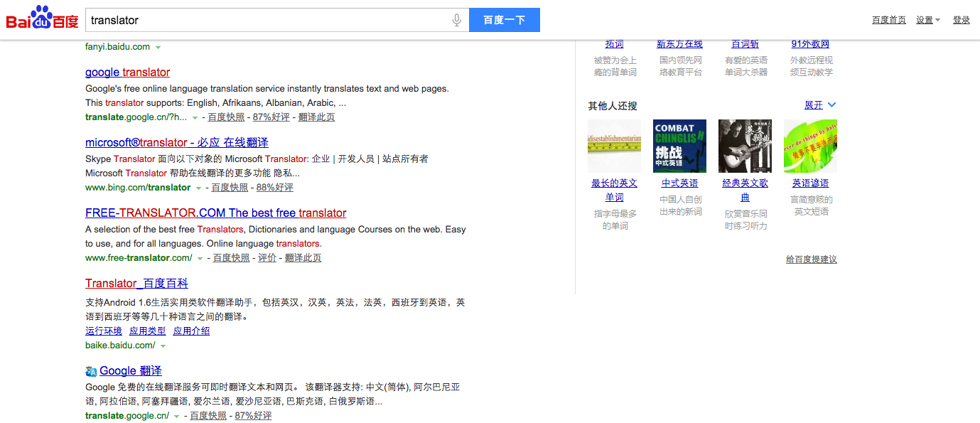Click the 新东方在线 link
Viewport: 980px width, 423px height.
[x=679, y=44]
